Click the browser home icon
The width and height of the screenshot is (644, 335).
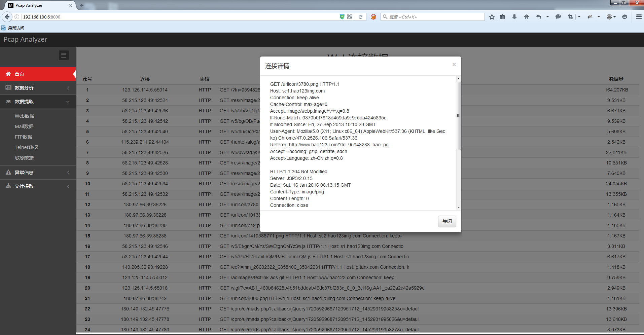tap(526, 16)
